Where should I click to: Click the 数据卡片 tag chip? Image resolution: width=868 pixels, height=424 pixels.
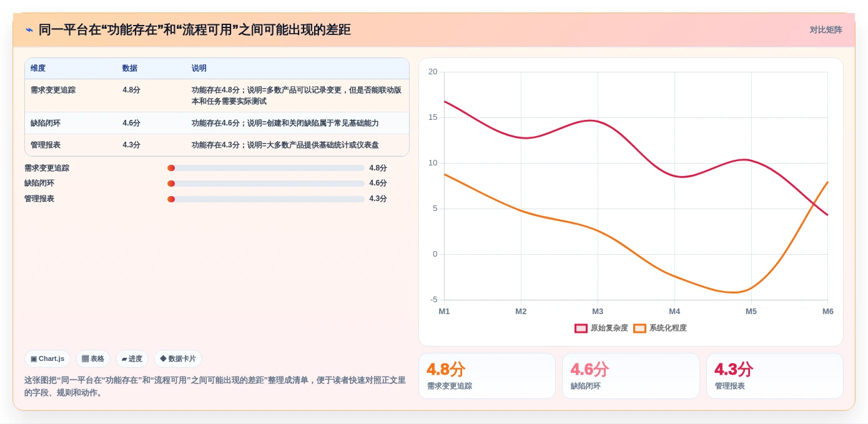(178, 359)
